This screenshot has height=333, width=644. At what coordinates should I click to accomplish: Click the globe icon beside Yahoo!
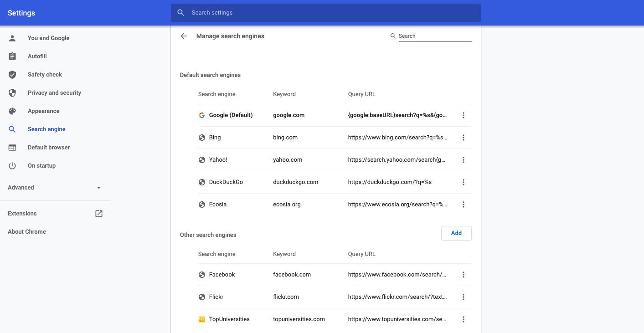click(x=202, y=160)
